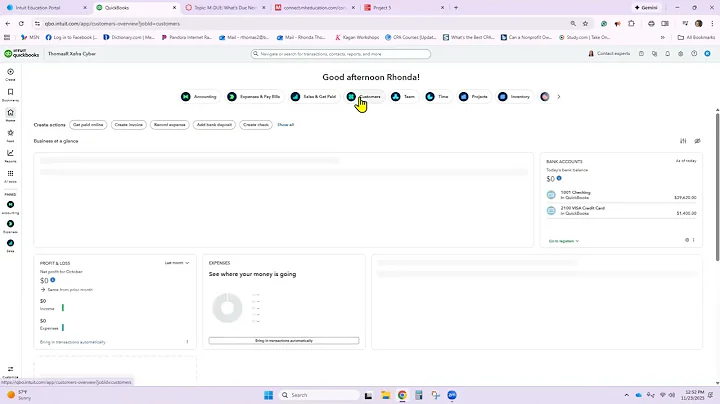Open Profit & Loss Last month dropdown
720x404 pixels.
coord(177,263)
